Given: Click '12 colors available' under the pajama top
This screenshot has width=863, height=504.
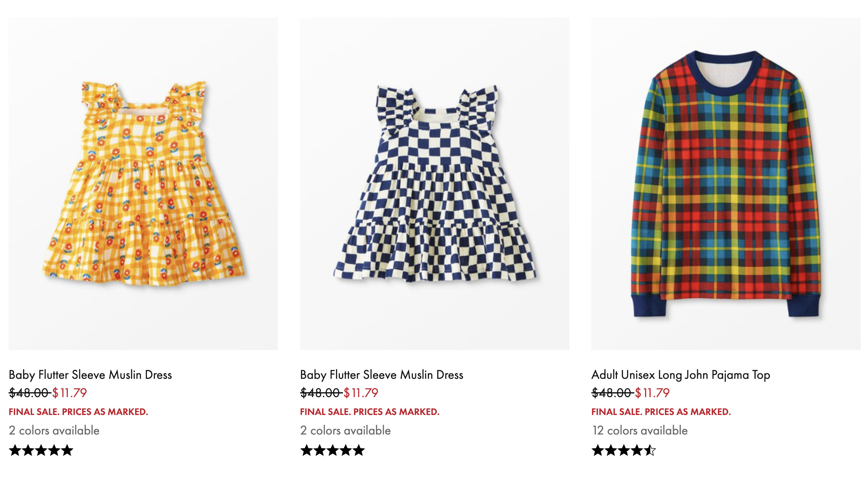Looking at the screenshot, I should pyautogui.click(x=640, y=430).
